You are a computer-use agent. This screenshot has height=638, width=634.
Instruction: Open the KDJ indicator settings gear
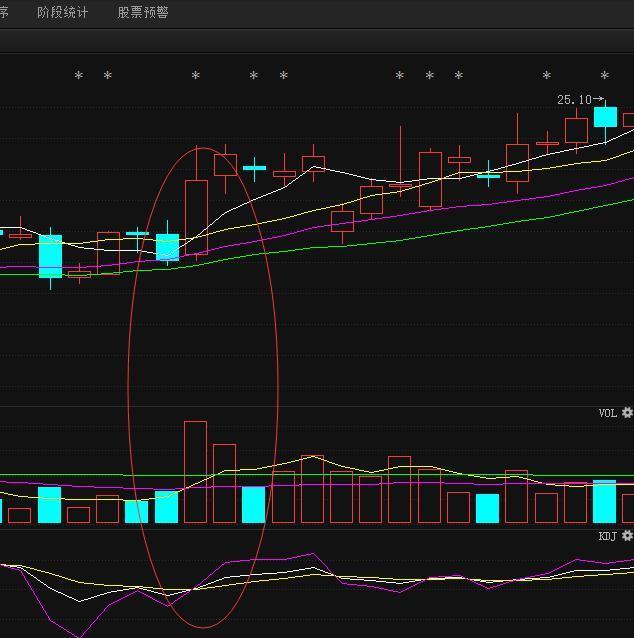[x=627, y=536]
